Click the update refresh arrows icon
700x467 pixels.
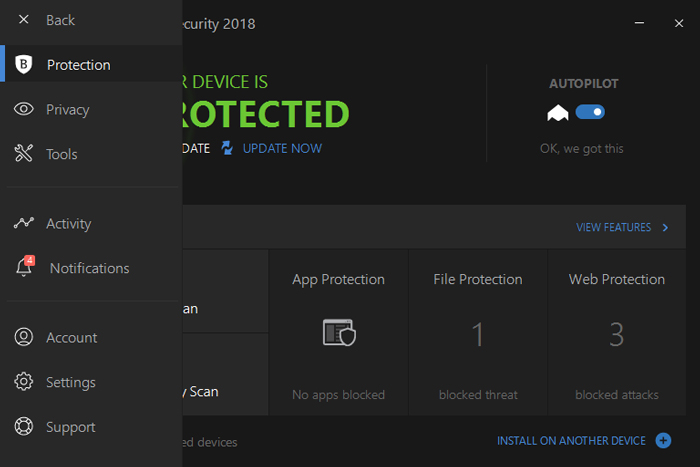pyautogui.click(x=227, y=148)
